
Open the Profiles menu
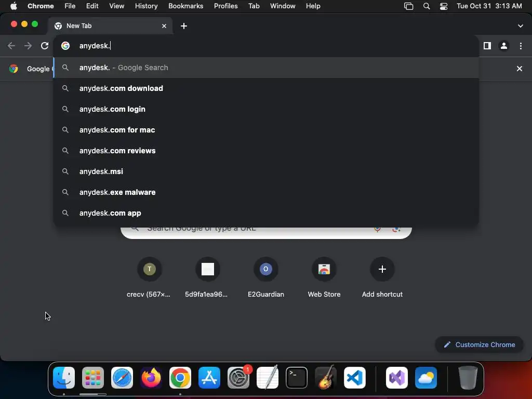(x=225, y=6)
